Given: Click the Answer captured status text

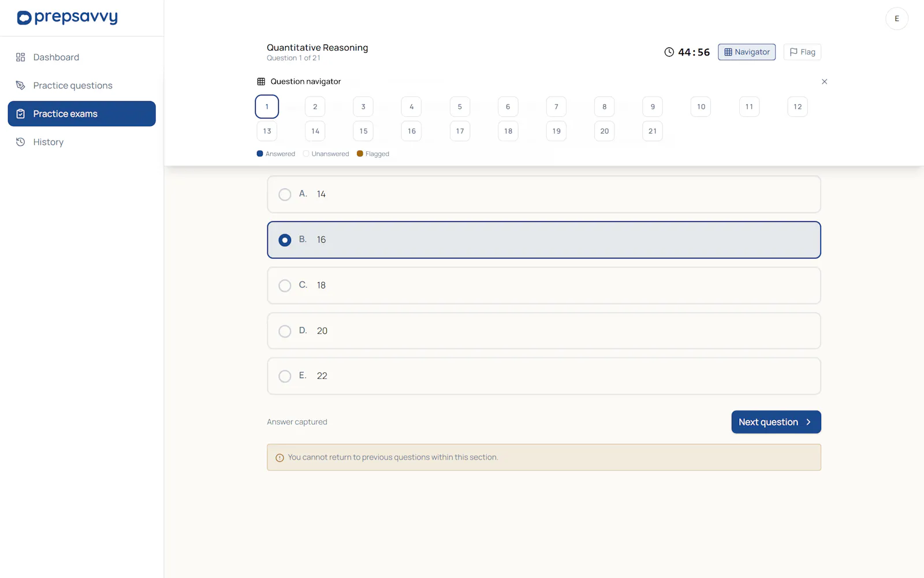Looking at the screenshot, I should (x=297, y=422).
